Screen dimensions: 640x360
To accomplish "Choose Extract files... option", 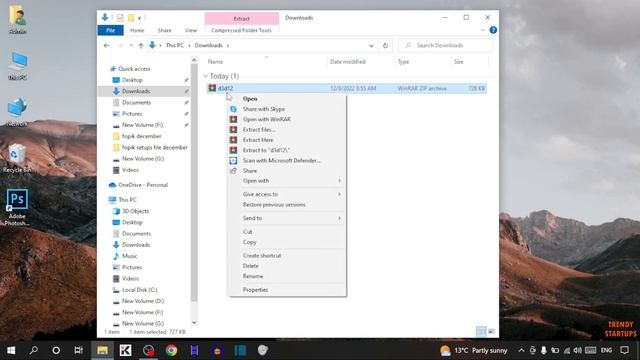I will 287,129.
